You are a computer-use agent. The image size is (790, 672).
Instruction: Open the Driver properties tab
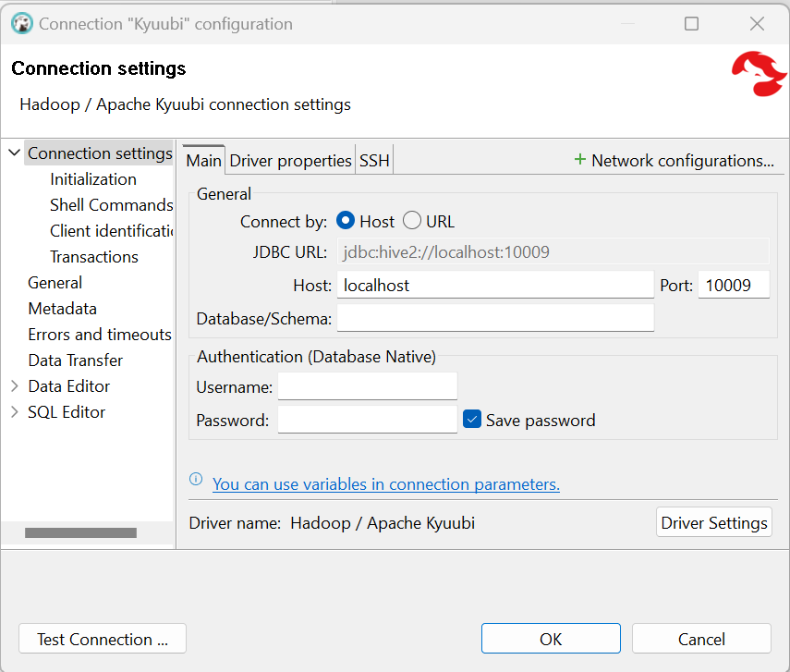[290, 160]
